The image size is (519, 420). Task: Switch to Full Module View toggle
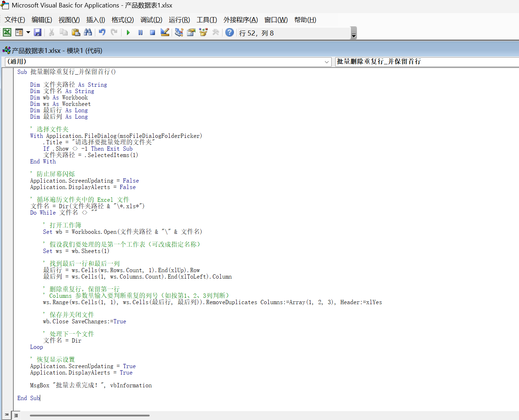pos(16,415)
